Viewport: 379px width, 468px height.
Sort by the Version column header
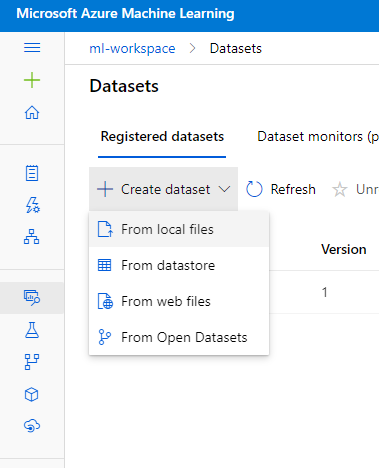(x=344, y=249)
